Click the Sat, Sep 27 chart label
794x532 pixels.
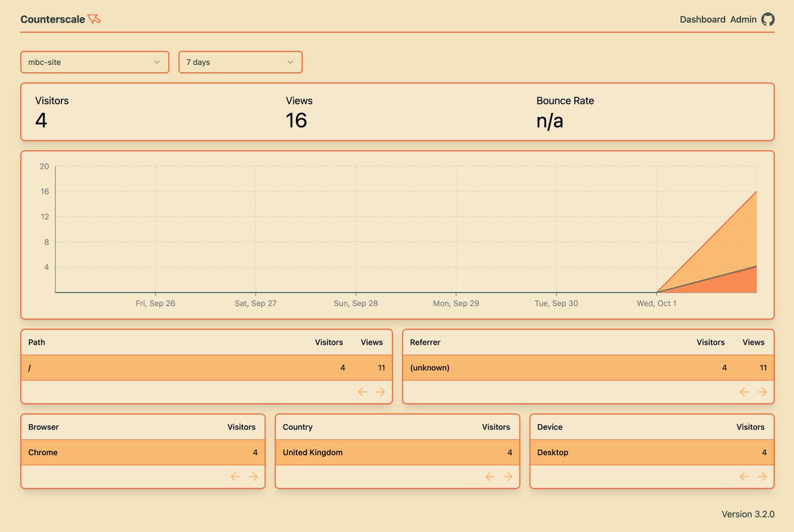(x=256, y=303)
